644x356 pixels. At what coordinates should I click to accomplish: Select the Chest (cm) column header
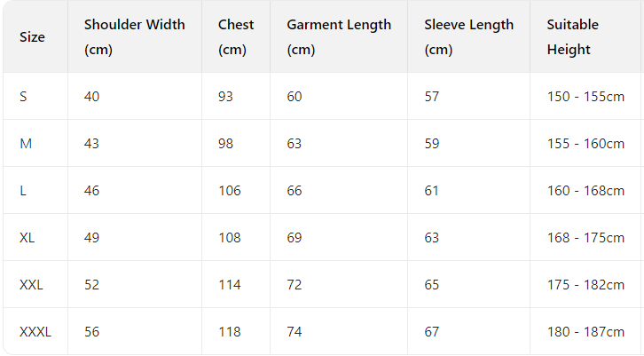click(x=235, y=37)
